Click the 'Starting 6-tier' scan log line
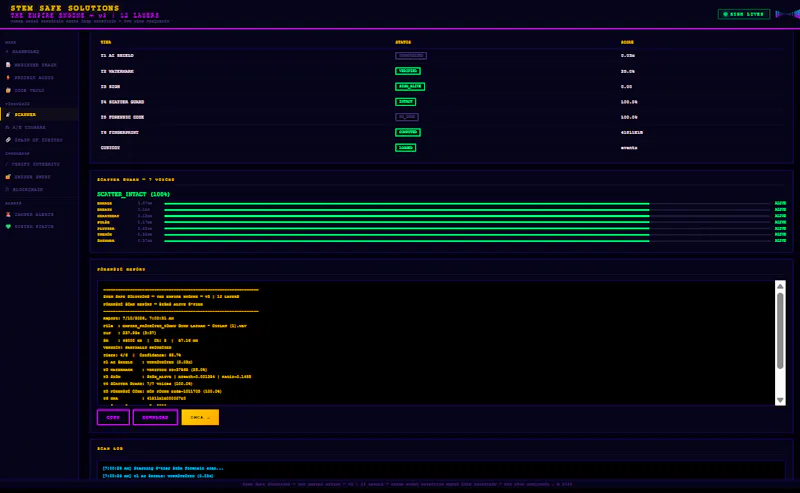800x493 pixels. click(163, 469)
